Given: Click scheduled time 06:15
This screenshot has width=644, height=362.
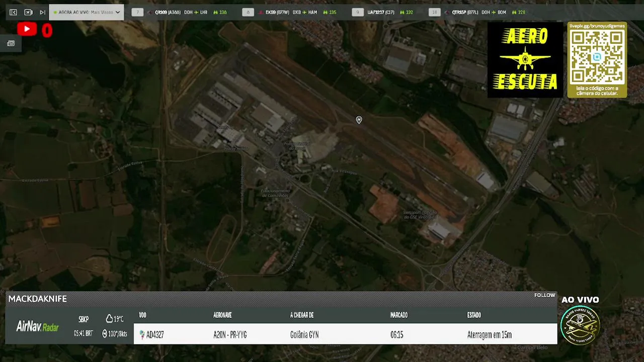Looking at the screenshot, I should [x=397, y=335].
